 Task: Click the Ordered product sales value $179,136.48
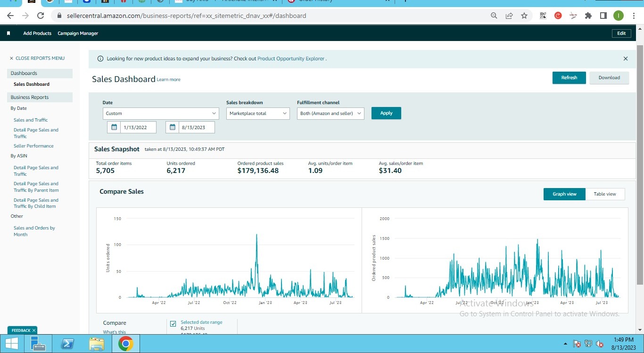click(x=258, y=171)
